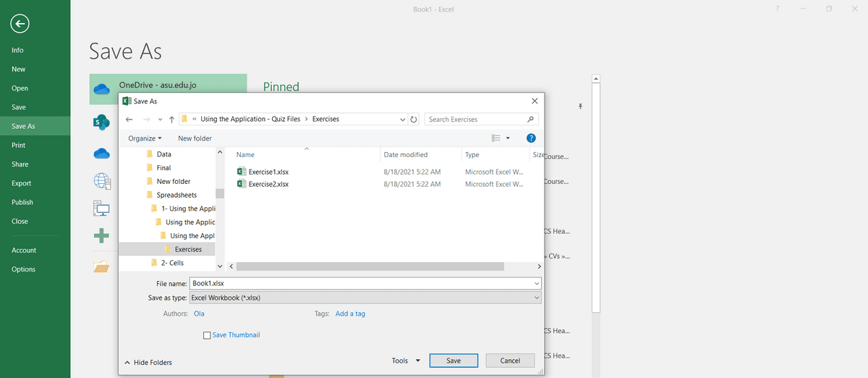Viewport: 868px width, 378px height.
Task: Click the Exercise1.xlsx Excel file icon
Action: coord(242,172)
